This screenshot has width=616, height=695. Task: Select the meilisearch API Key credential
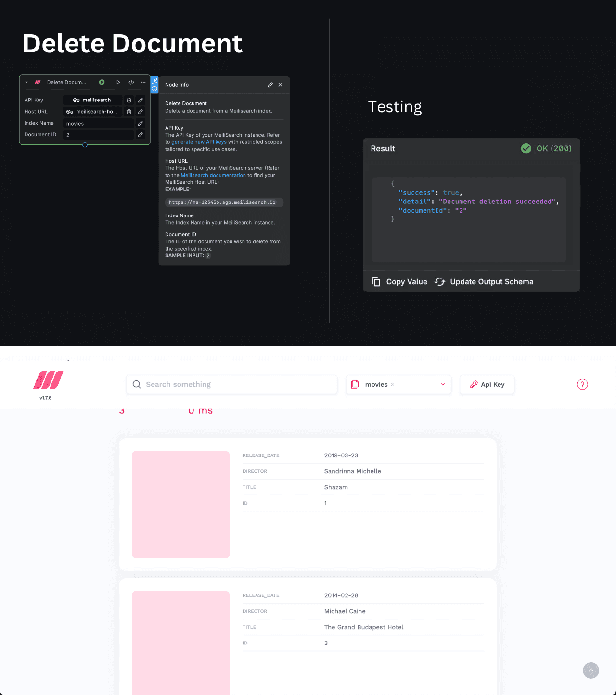pos(92,100)
